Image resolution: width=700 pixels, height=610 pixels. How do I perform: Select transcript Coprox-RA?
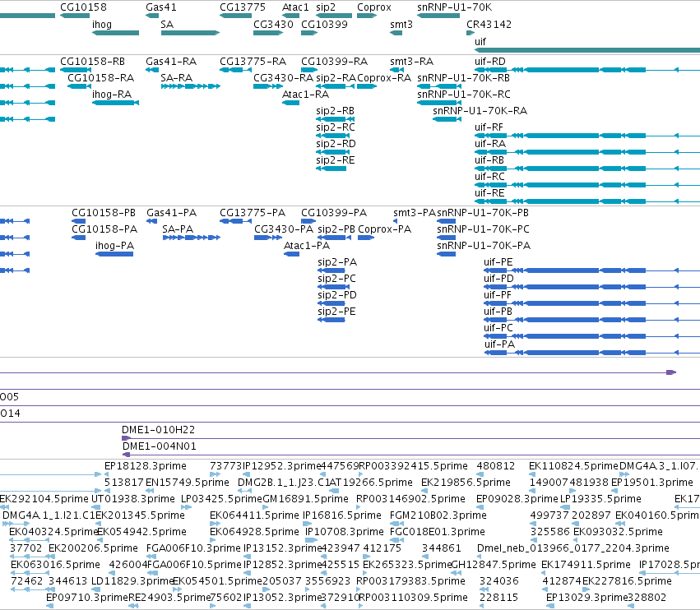(x=367, y=86)
